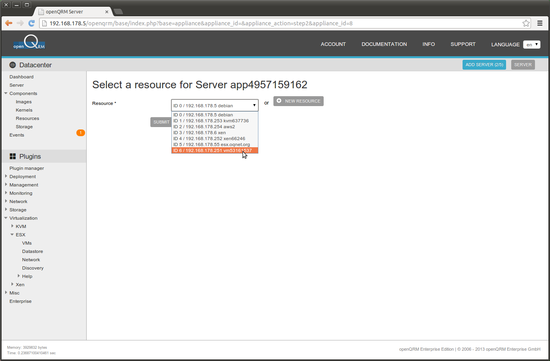The width and height of the screenshot is (550, 361).
Task: Click the Plugins grid icon
Action: [x=13, y=156]
